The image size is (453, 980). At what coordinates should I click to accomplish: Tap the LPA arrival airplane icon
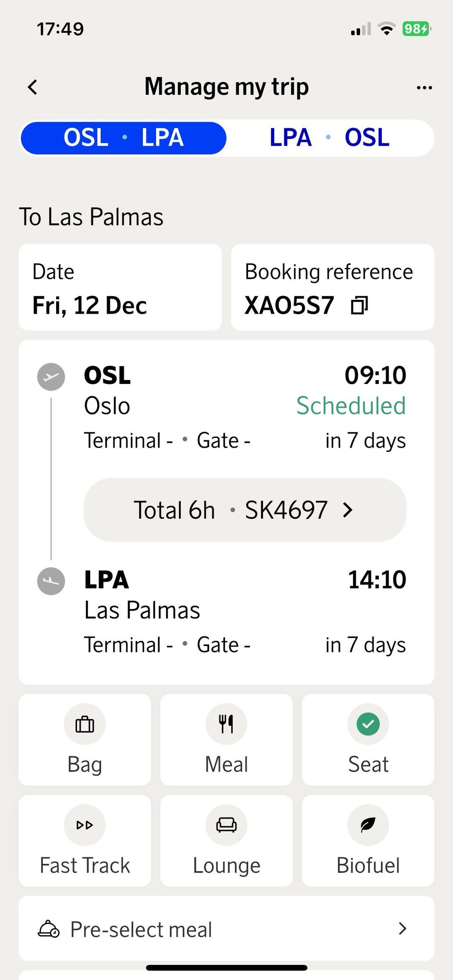pos(51,581)
